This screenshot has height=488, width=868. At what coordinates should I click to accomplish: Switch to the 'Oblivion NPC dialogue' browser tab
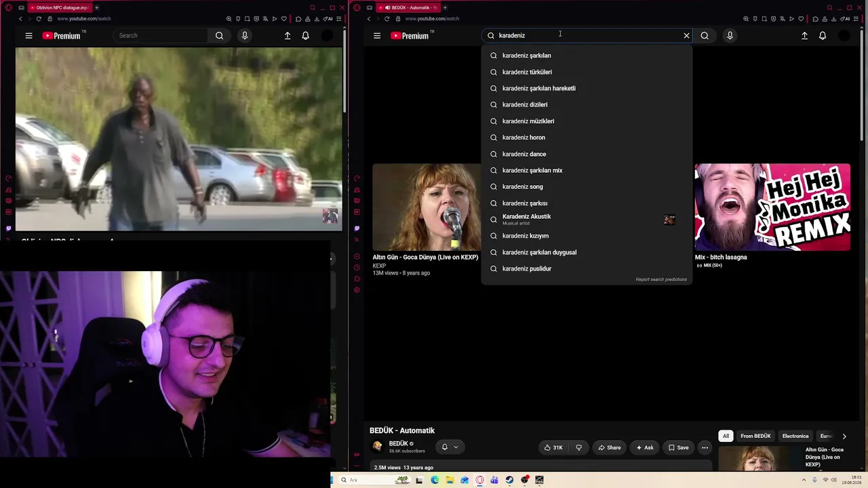[59, 7]
